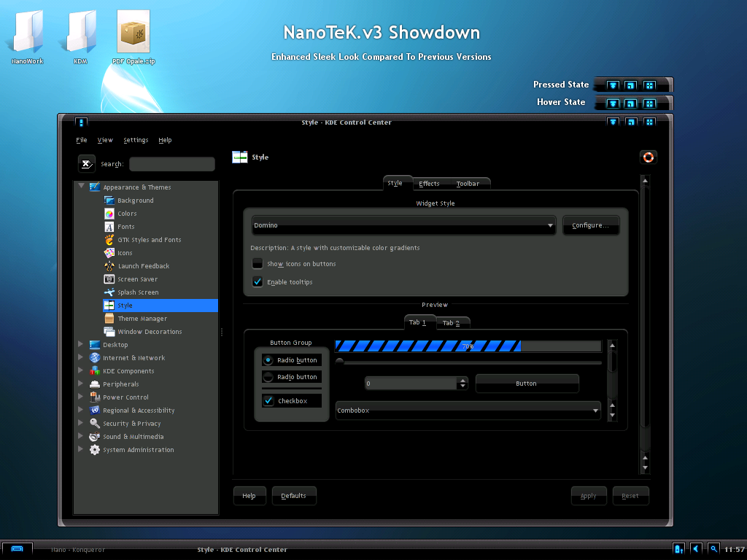Screen dimensions: 747x560
Task: Select the second unselected Radio button
Action: [x=268, y=377]
